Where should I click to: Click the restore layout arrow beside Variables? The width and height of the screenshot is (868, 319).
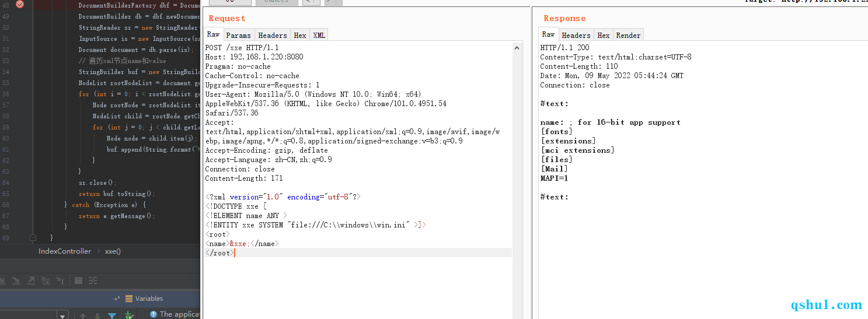tap(117, 299)
